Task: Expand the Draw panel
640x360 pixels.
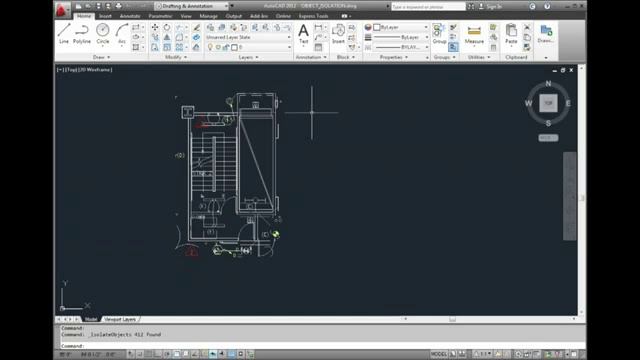Action: pyautogui.click(x=102, y=57)
